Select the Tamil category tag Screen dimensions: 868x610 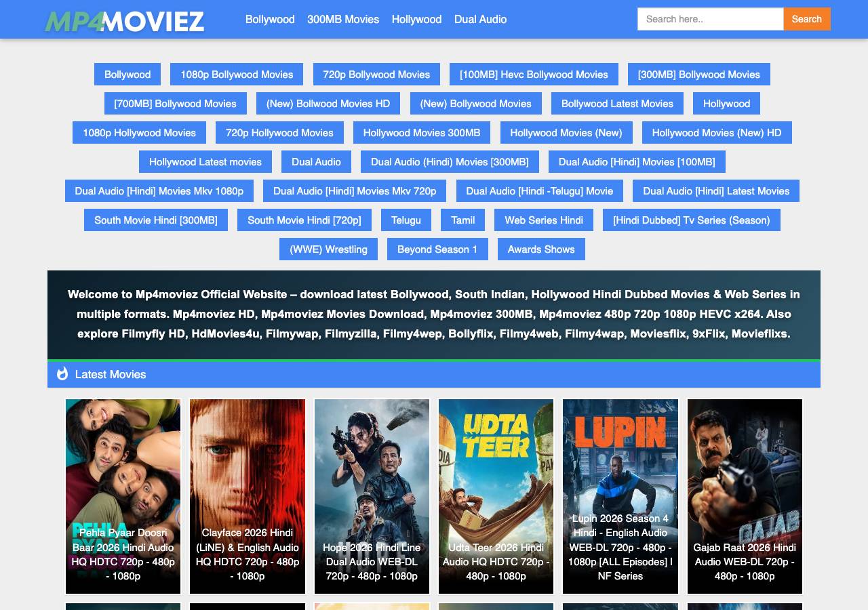tap(463, 220)
